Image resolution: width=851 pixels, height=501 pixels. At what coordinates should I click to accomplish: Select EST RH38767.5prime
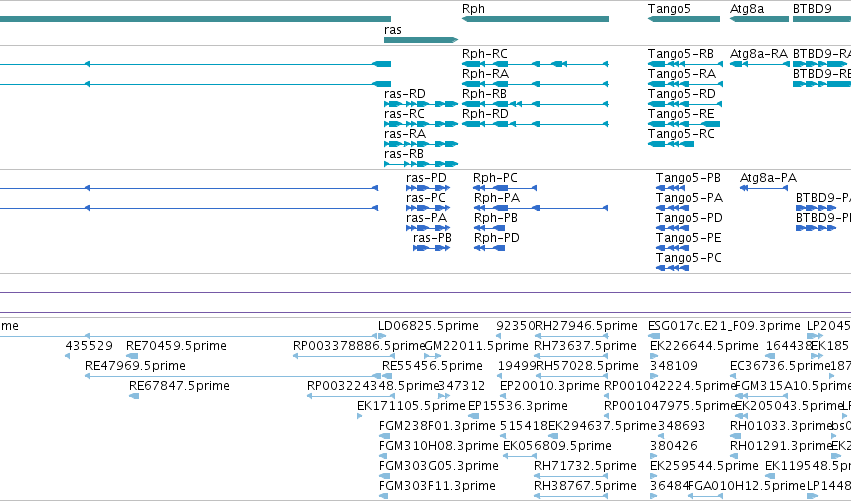pos(586,486)
